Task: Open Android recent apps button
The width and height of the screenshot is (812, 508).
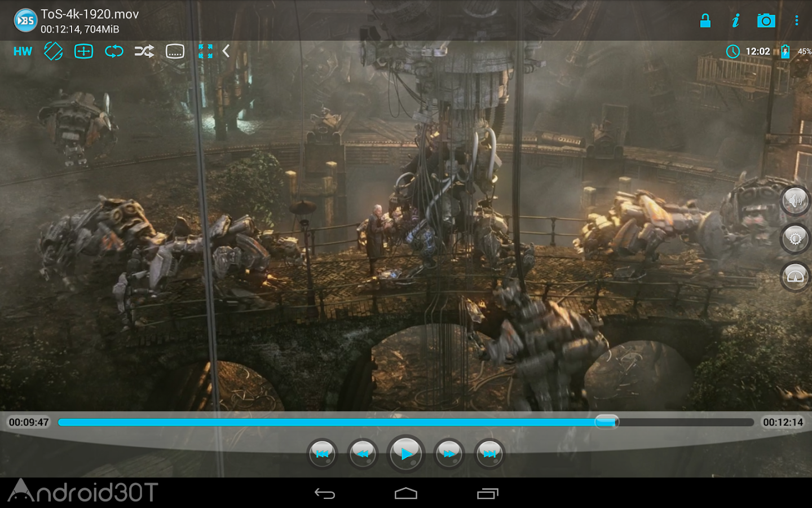Action: click(x=488, y=494)
